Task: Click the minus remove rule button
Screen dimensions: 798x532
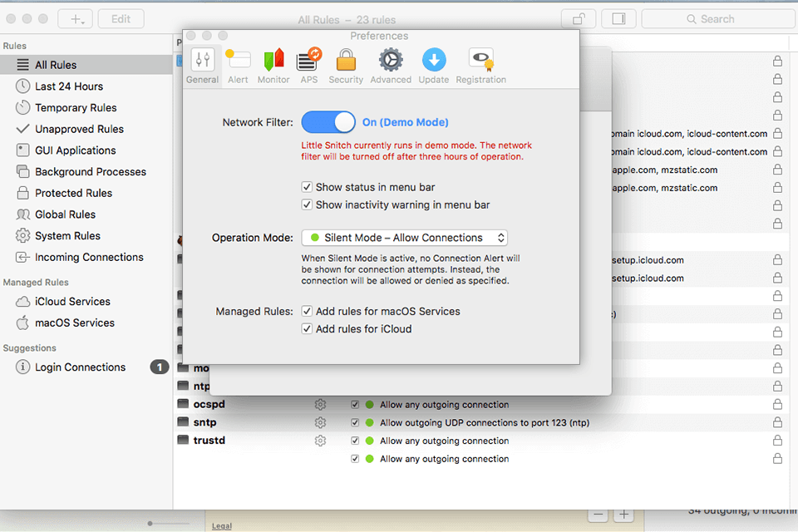Action: tap(598, 515)
